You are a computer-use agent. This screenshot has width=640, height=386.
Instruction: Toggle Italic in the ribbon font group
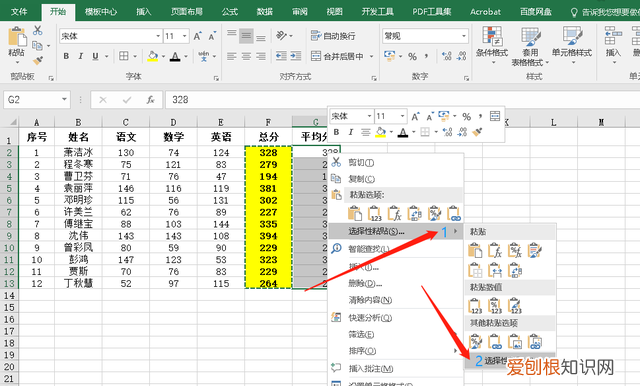coord(80,56)
